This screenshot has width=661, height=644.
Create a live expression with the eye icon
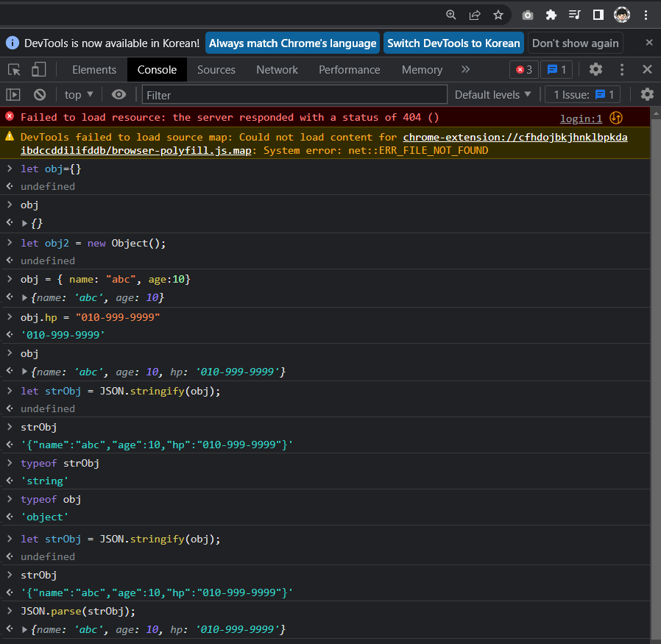(x=117, y=94)
